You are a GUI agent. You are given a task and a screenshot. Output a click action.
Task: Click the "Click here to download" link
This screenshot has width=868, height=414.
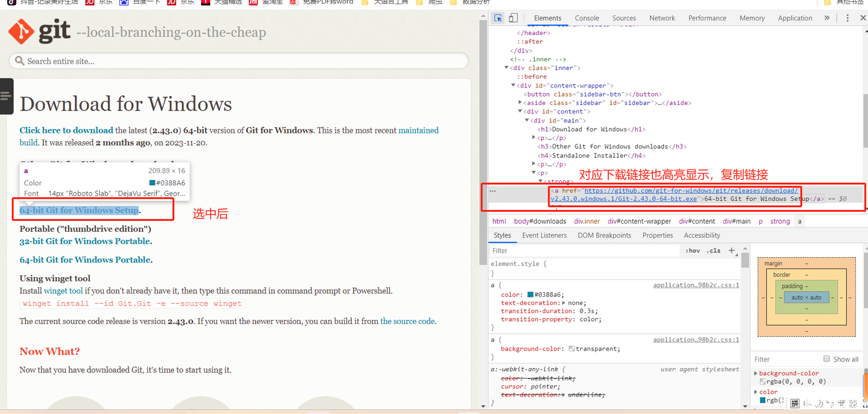[x=66, y=130]
